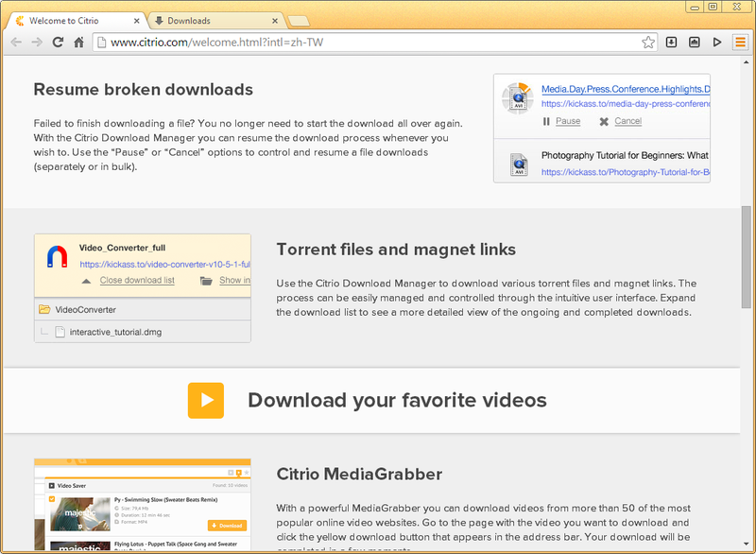Click the scrollbar up arrow
Screen dimensions: 756x554
(746, 62)
